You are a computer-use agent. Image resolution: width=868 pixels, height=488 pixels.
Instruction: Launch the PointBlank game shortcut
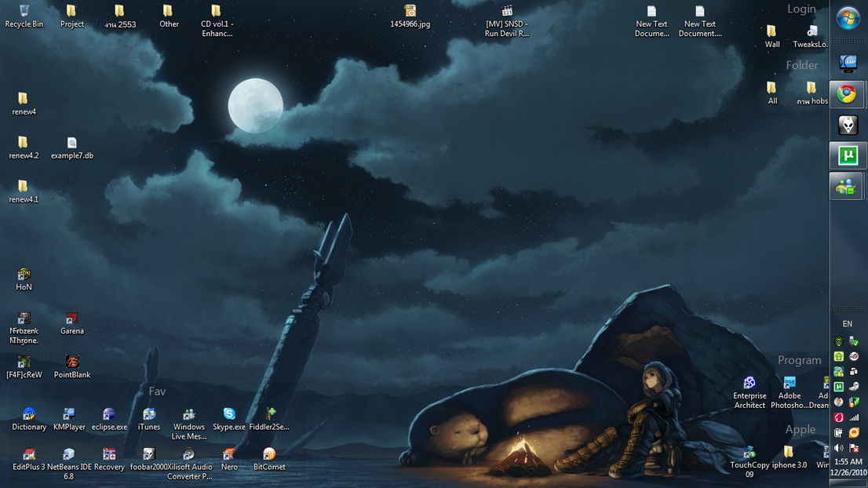point(72,367)
